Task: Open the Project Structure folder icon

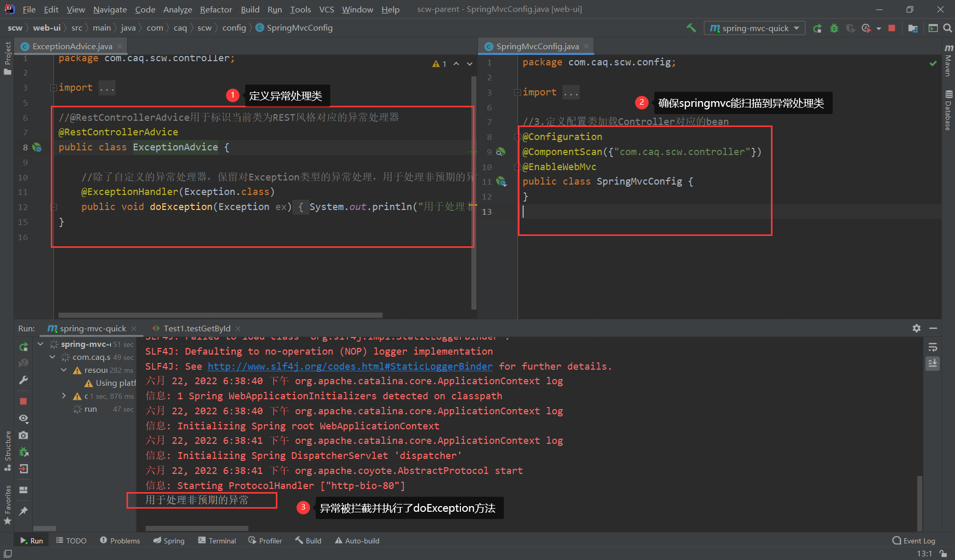Action: pos(913,28)
